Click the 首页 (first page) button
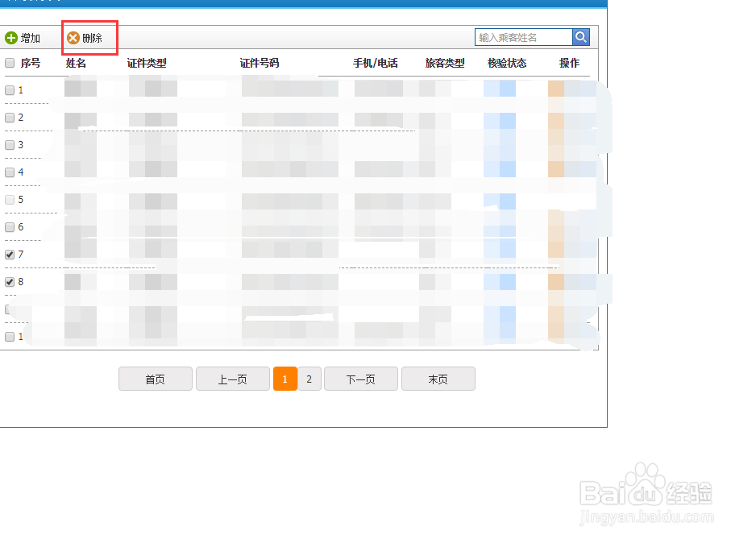The height and width of the screenshot is (543, 756). coord(155,379)
